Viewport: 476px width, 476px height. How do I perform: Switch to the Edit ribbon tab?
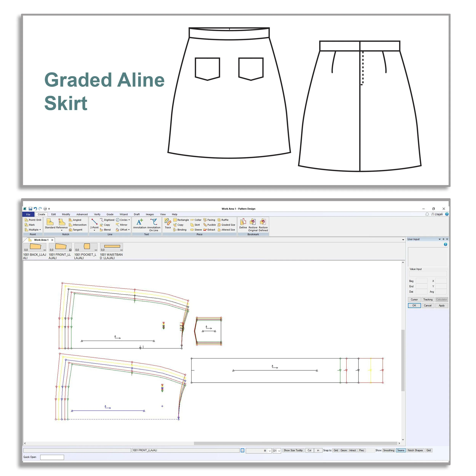pyautogui.click(x=54, y=214)
